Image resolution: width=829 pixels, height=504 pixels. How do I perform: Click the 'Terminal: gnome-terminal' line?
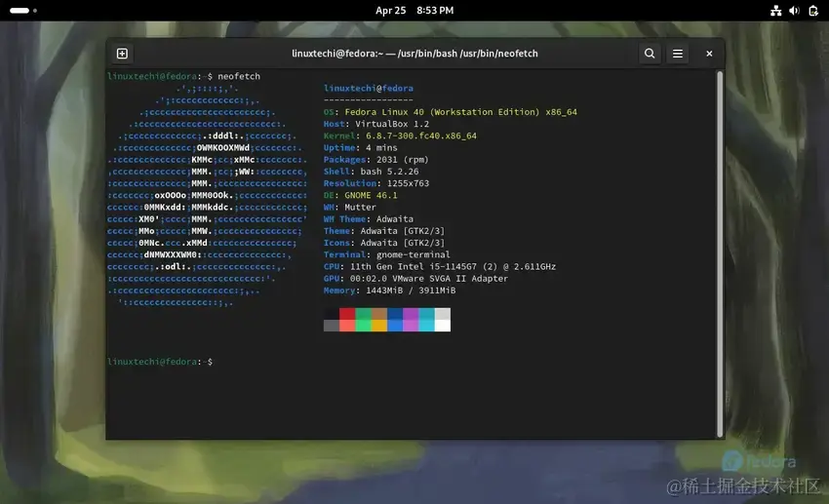coord(387,254)
